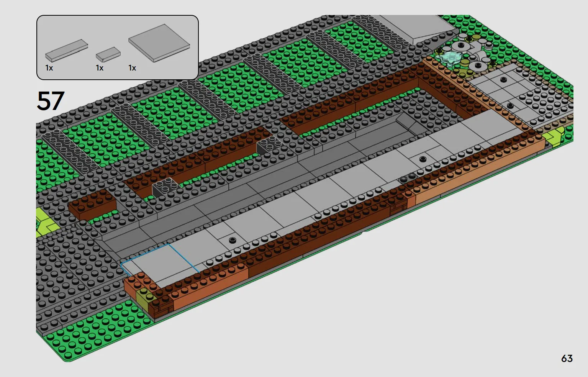Click the page number 63

[567, 359]
